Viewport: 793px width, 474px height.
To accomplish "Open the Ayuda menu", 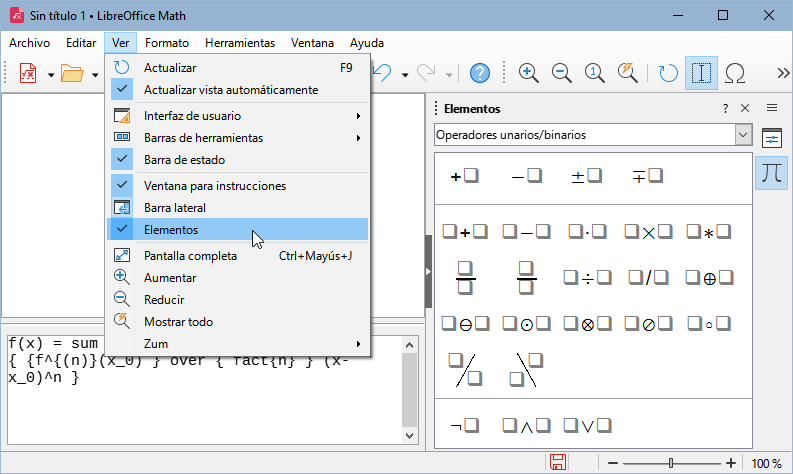I will coord(367,43).
